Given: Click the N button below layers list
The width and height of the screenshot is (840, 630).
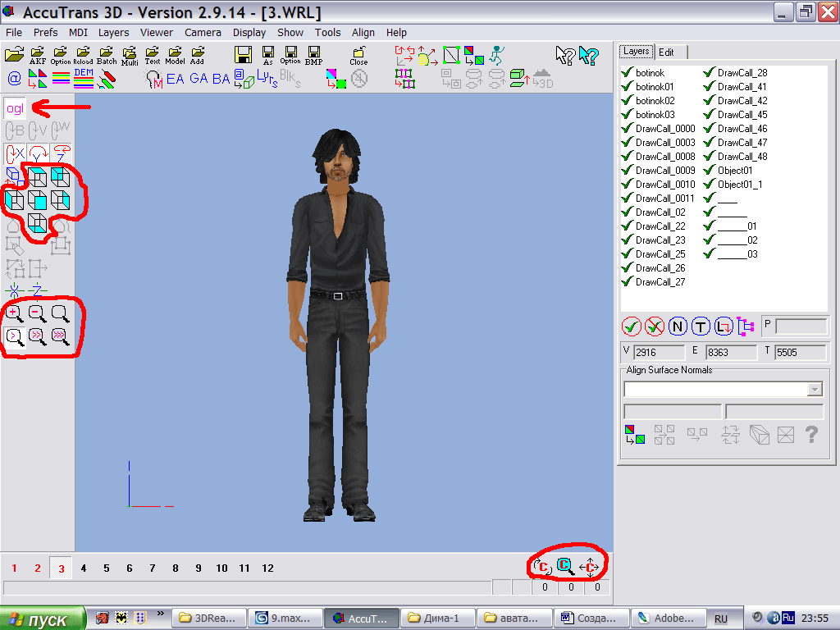Looking at the screenshot, I should [678, 326].
